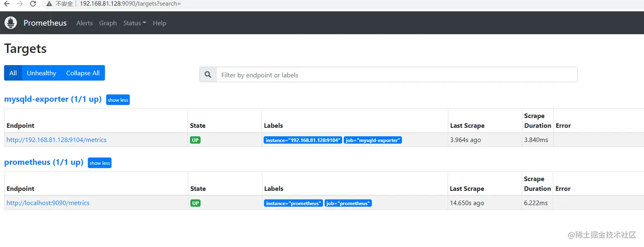Click the UP badge for mysqld-exporter
The height and width of the screenshot is (247, 644).
click(x=195, y=140)
